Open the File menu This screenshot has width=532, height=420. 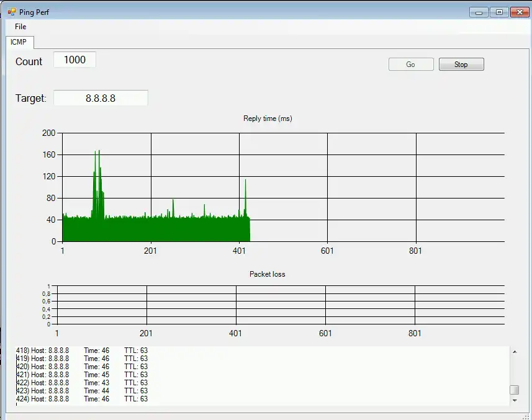coord(20,27)
